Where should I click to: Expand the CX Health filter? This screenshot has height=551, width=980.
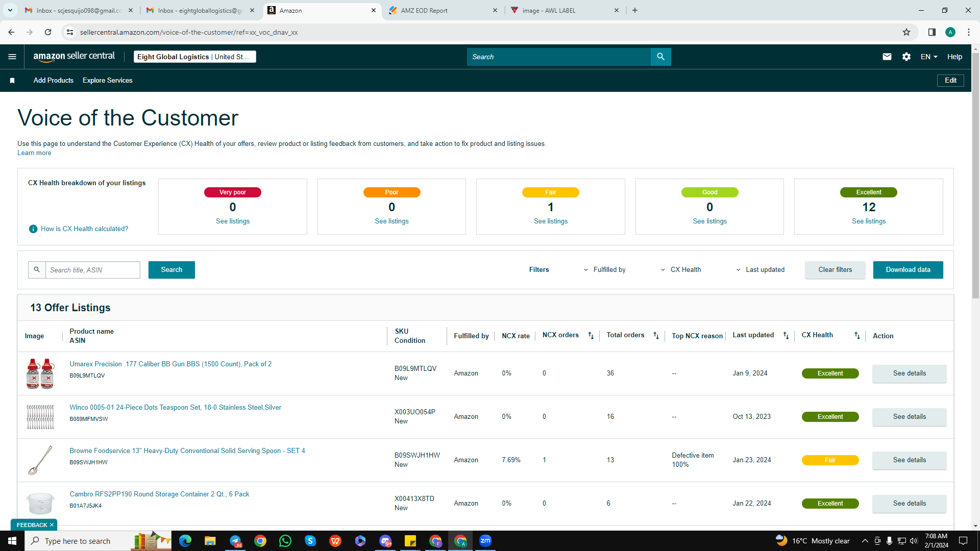coord(681,270)
